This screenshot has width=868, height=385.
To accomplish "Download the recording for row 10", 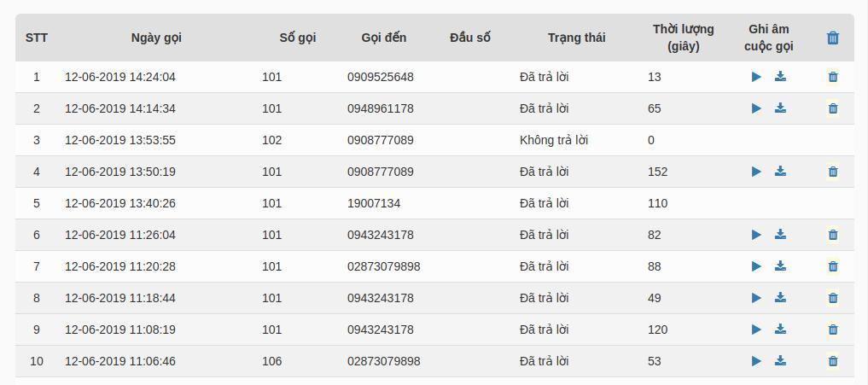I will pos(780,360).
